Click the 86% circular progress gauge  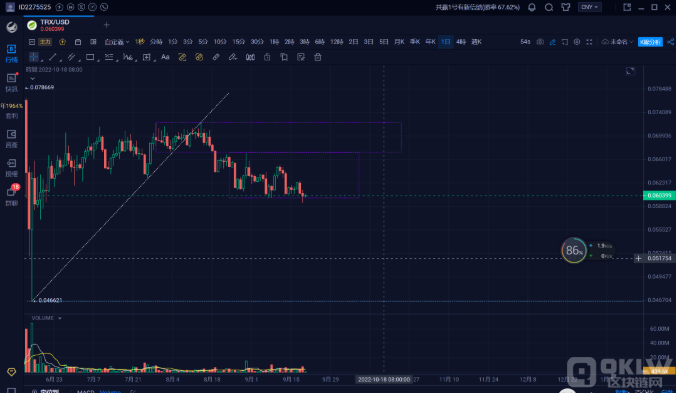click(573, 250)
